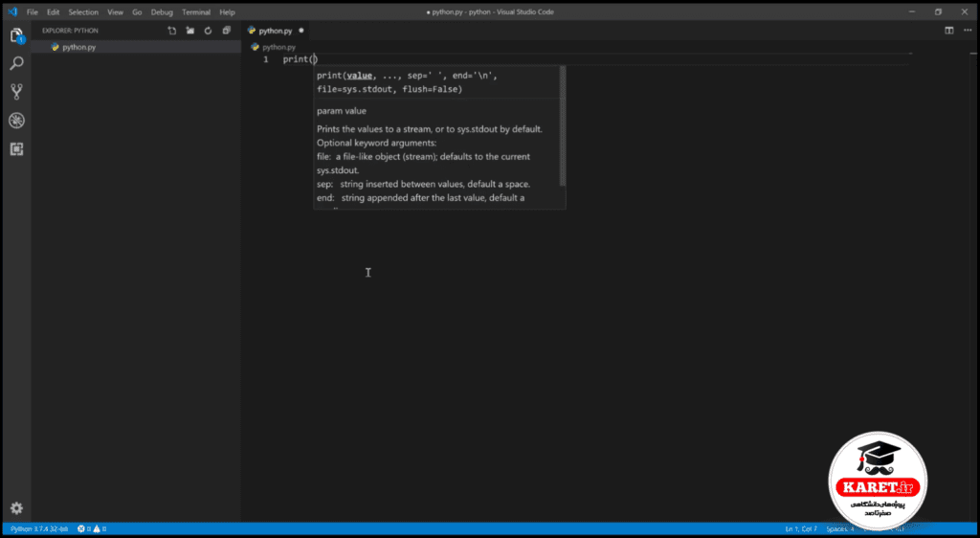The height and width of the screenshot is (538, 980).
Task: Open the errors and warnings Problems indicator
Action: 92,529
